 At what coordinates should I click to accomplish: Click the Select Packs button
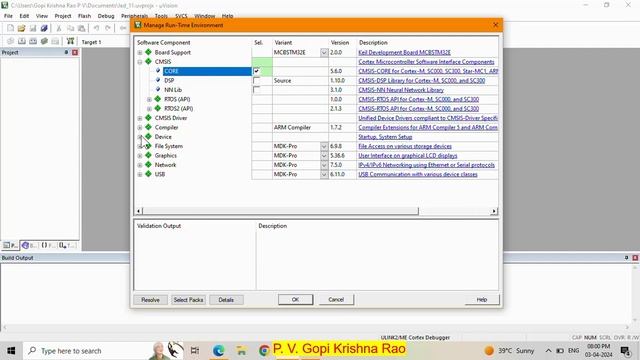click(x=188, y=300)
